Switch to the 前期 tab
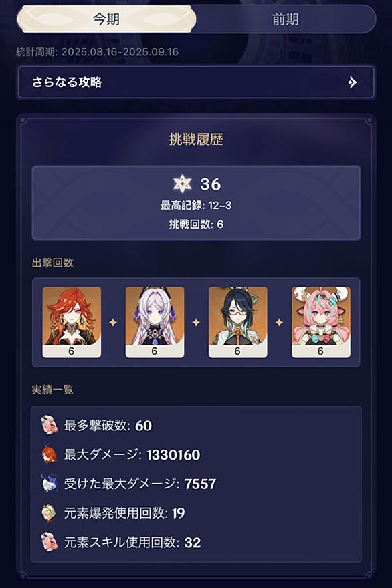Screen dimensions: 392x588 [x=286, y=19]
